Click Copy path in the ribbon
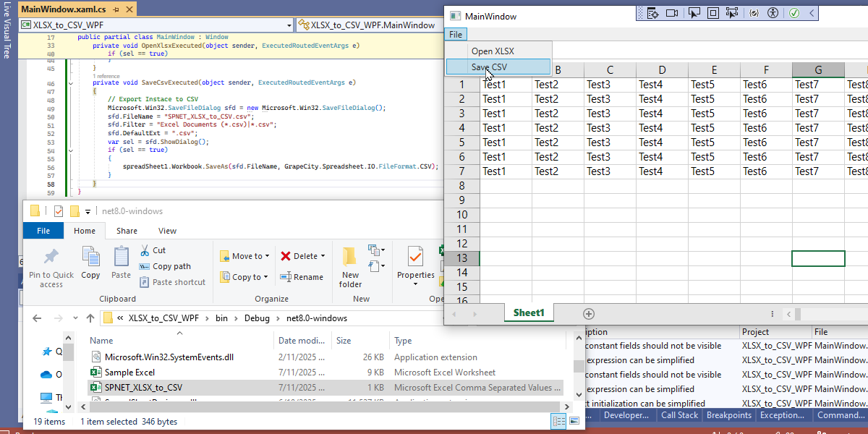Screen dimensions: 868x434 tap(165, 266)
